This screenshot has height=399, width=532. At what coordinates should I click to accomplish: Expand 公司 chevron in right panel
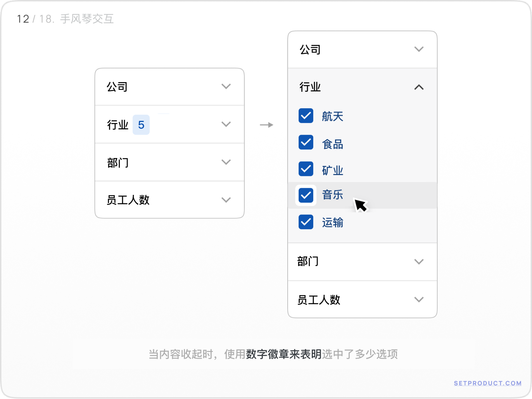[x=419, y=49]
